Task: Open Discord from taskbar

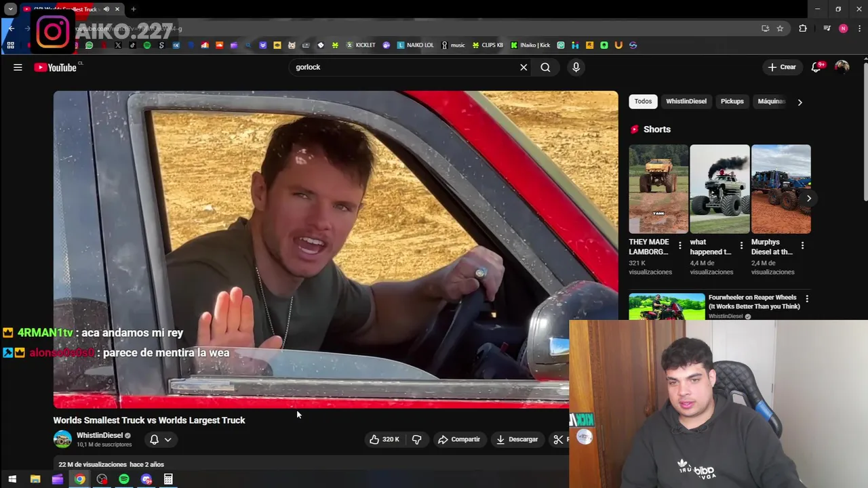Action: point(146,479)
